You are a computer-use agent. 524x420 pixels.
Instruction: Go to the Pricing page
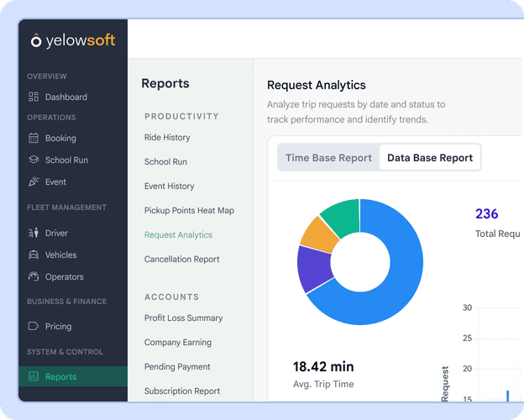point(58,326)
